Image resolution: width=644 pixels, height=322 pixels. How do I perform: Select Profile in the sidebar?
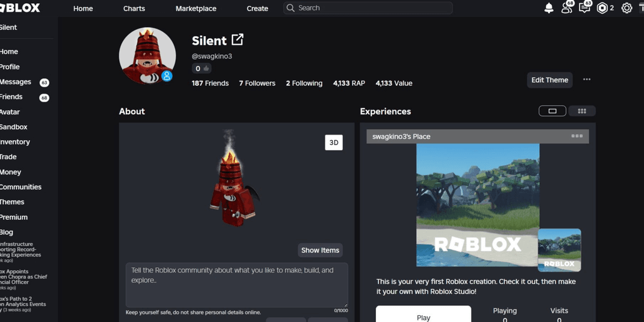coord(10,67)
